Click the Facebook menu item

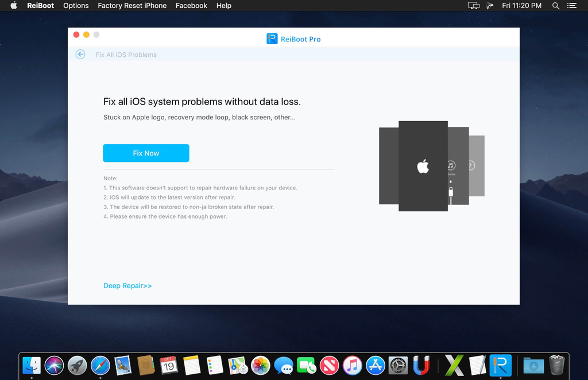point(191,5)
